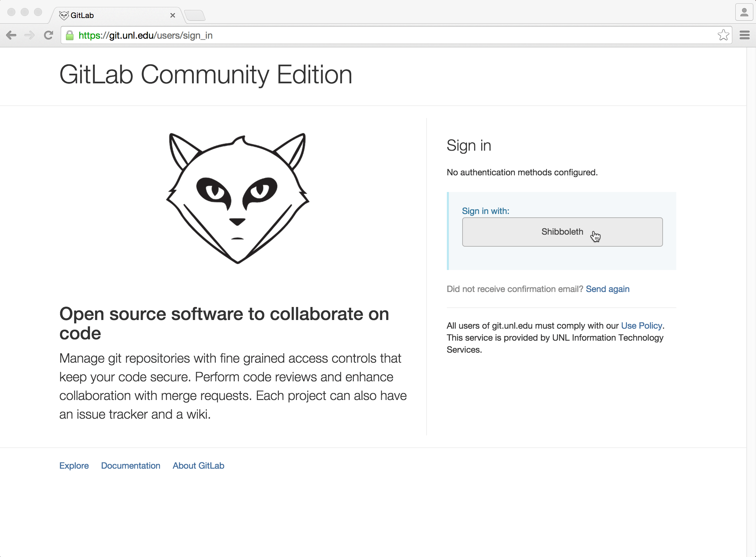The image size is (756, 557).
Task: Bookmark page with the star icon
Action: click(723, 35)
